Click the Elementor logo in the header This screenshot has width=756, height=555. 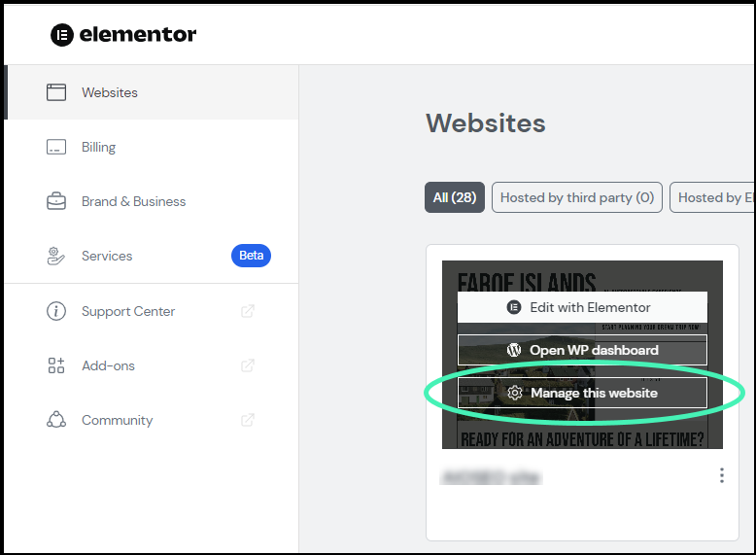[x=123, y=35]
